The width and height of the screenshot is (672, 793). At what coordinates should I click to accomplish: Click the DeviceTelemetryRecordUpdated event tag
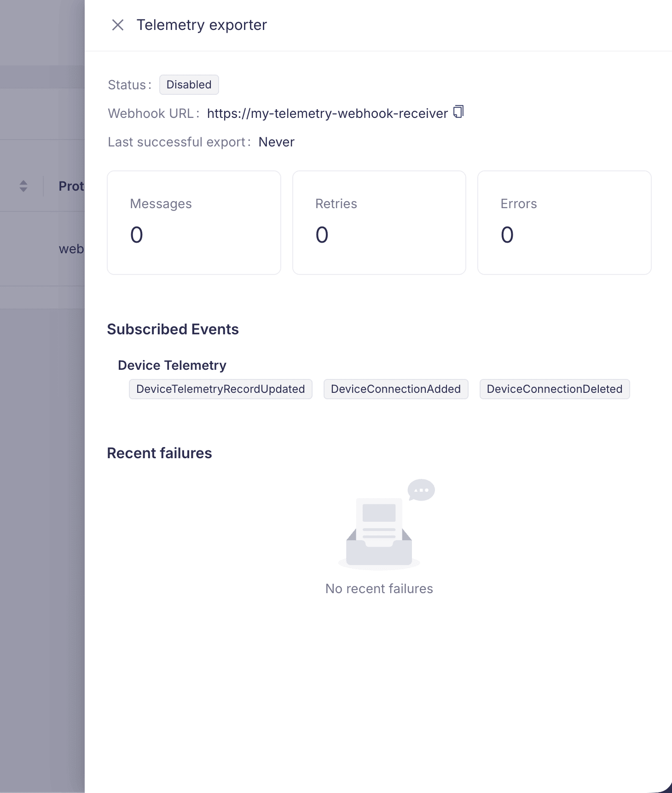221,389
